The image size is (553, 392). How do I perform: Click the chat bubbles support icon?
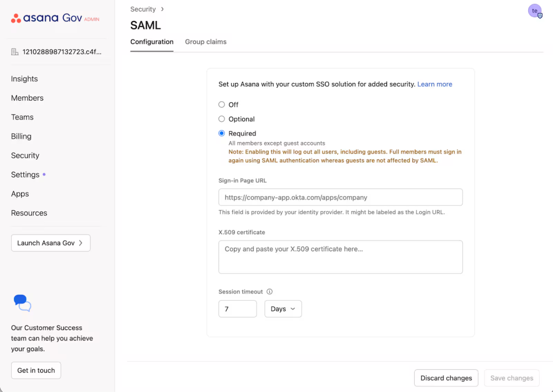click(x=22, y=303)
